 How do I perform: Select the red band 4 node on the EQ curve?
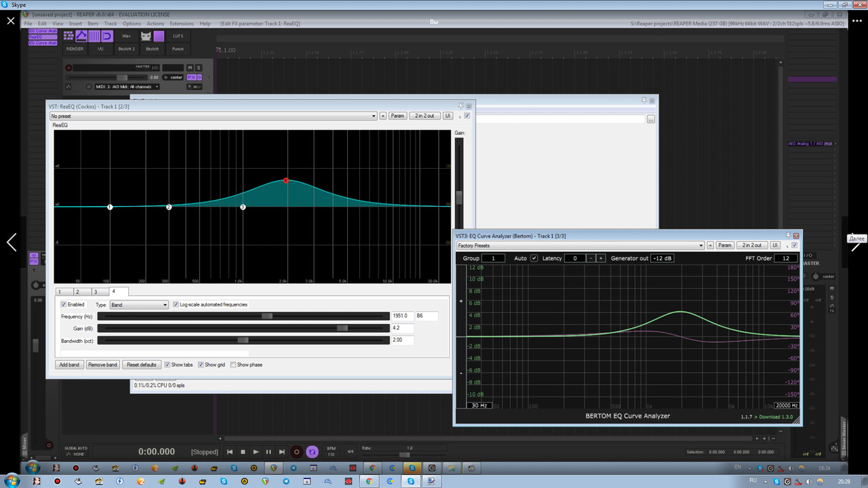286,180
